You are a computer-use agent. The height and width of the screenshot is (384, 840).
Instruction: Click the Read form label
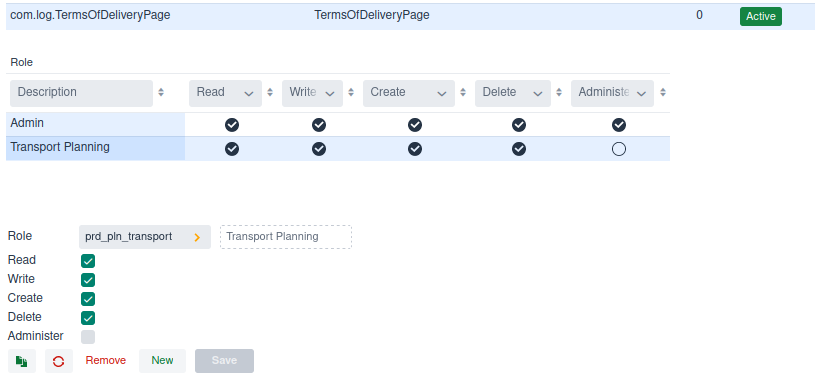(x=21, y=260)
